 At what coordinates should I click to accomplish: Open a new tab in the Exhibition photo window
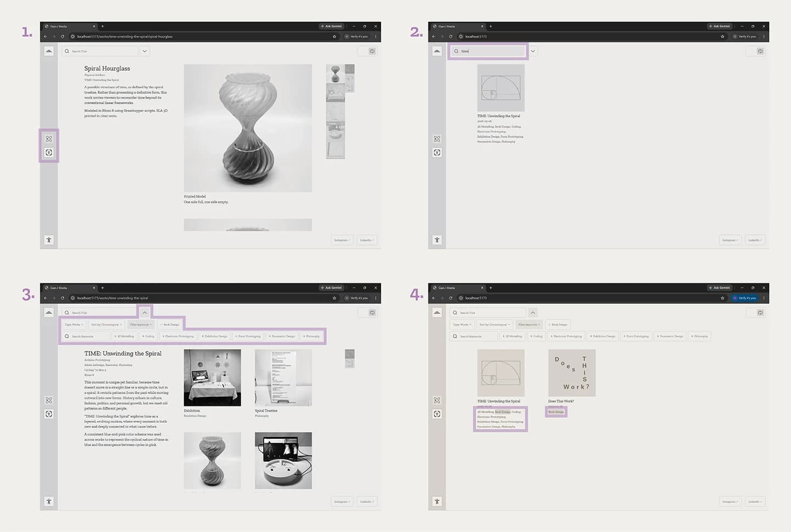pos(103,288)
